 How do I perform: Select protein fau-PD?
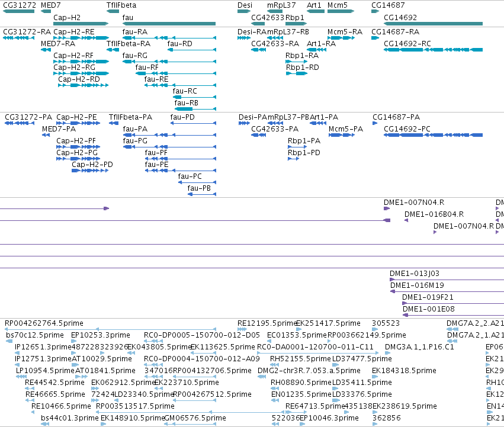182,117
